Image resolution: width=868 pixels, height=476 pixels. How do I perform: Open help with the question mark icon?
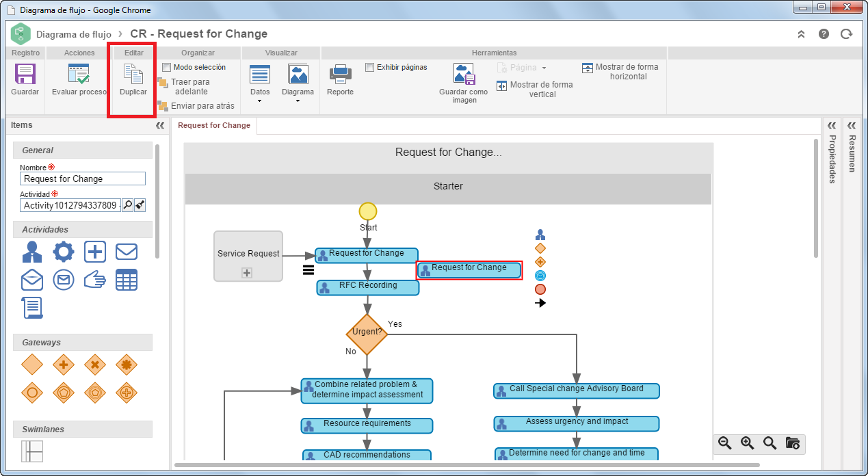pos(824,34)
